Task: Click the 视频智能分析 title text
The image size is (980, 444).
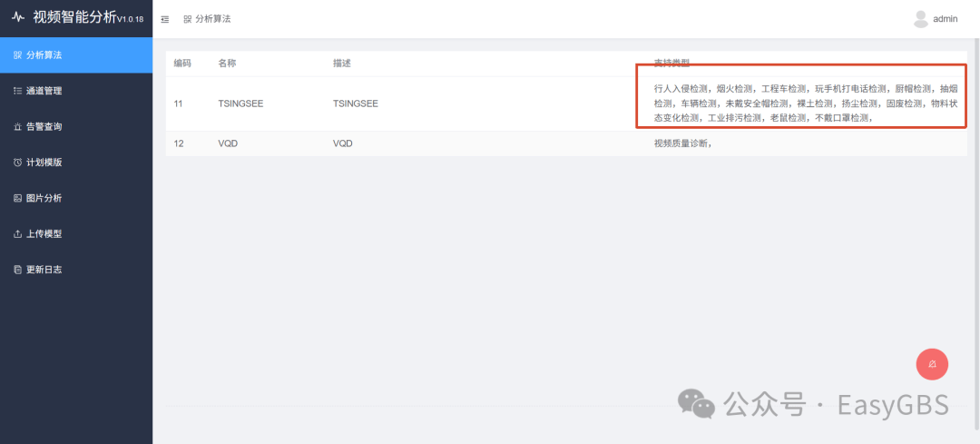Action: [74, 17]
